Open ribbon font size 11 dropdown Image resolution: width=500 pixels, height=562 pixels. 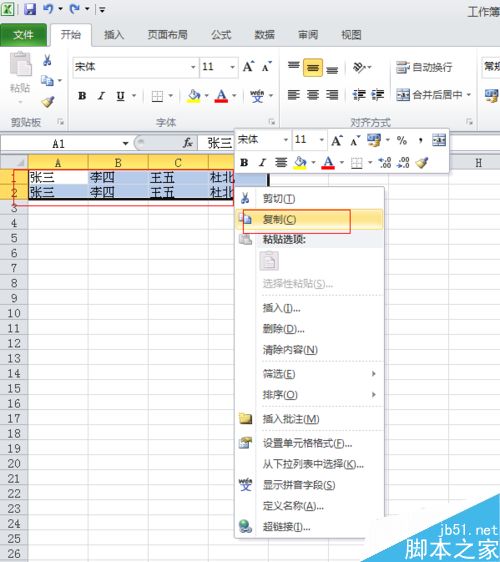[232, 67]
